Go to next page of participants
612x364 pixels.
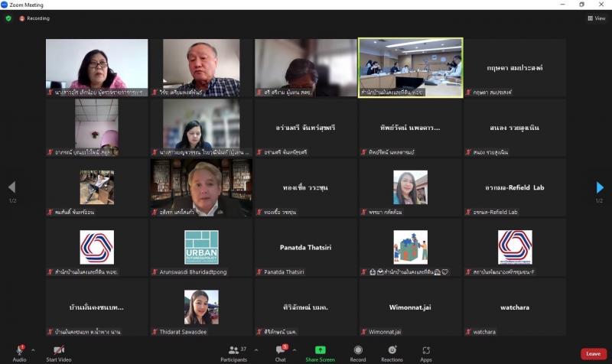coord(600,187)
